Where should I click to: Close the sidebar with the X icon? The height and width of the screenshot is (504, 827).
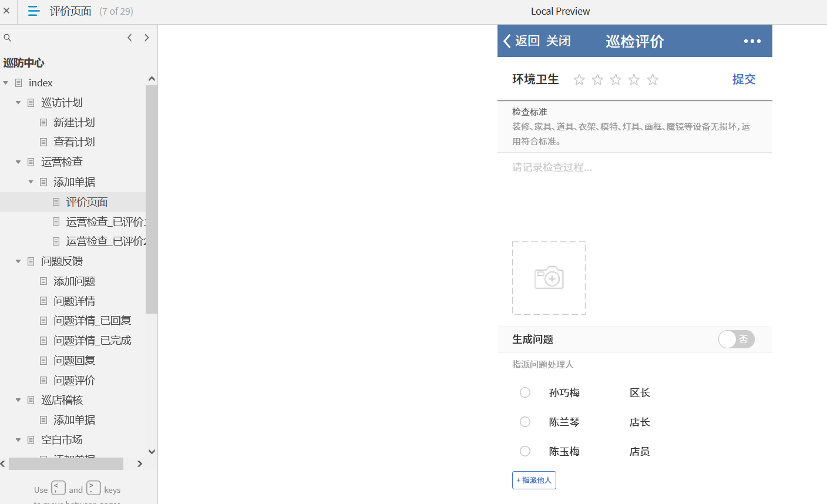[x=6, y=11]
